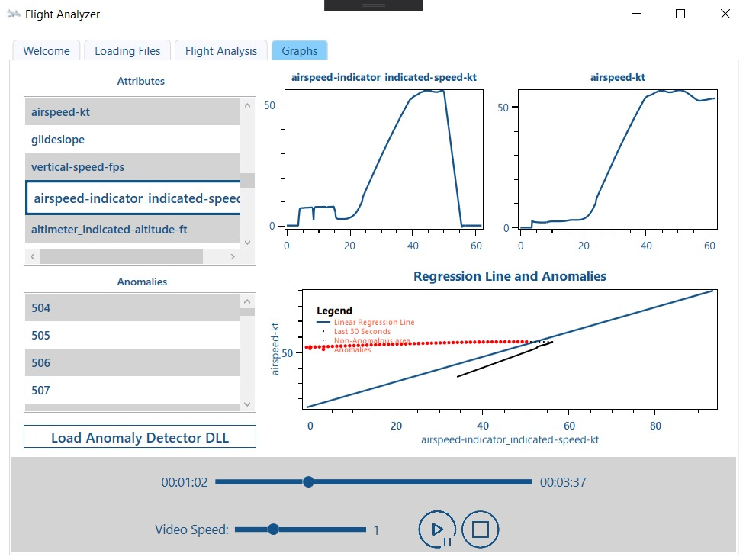Click the play/pause playback button

click(437, 529)
